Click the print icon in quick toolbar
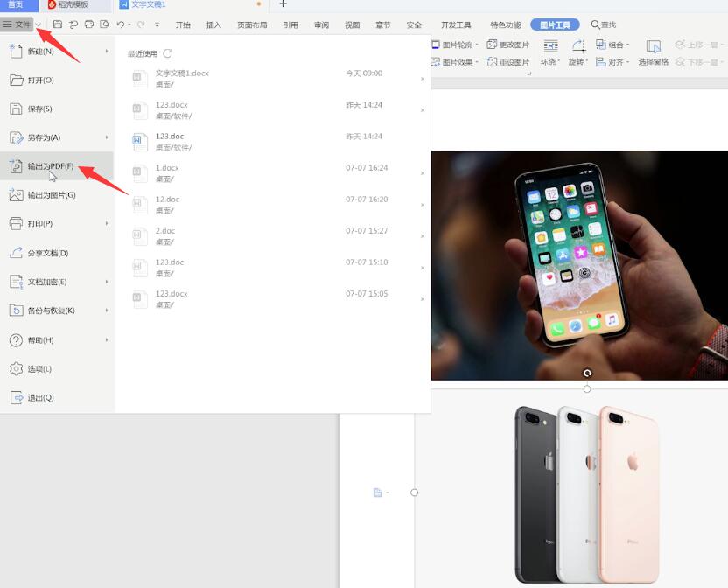 [x=89, y=24]
